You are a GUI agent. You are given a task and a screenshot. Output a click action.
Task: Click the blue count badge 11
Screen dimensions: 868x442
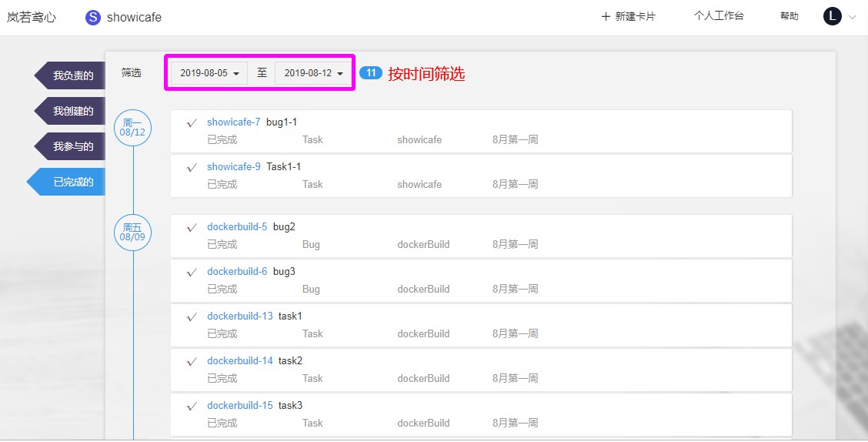(x=371, y=72)
